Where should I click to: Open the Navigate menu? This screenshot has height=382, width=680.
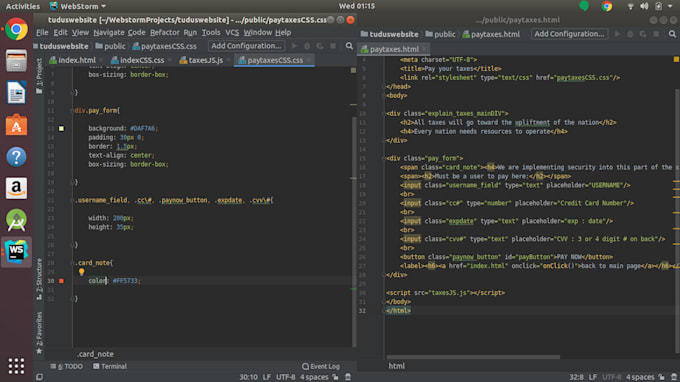[108, 33]
